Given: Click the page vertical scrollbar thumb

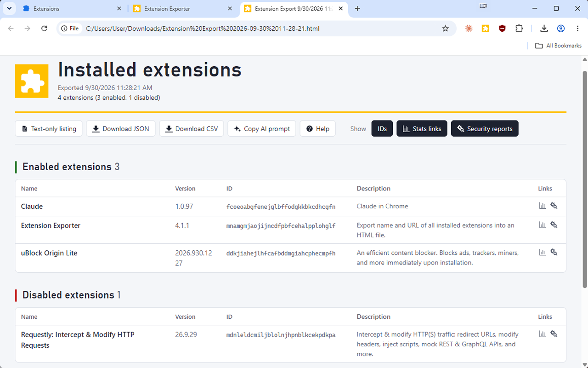Looking at the screenshot, I should (585, 179).
